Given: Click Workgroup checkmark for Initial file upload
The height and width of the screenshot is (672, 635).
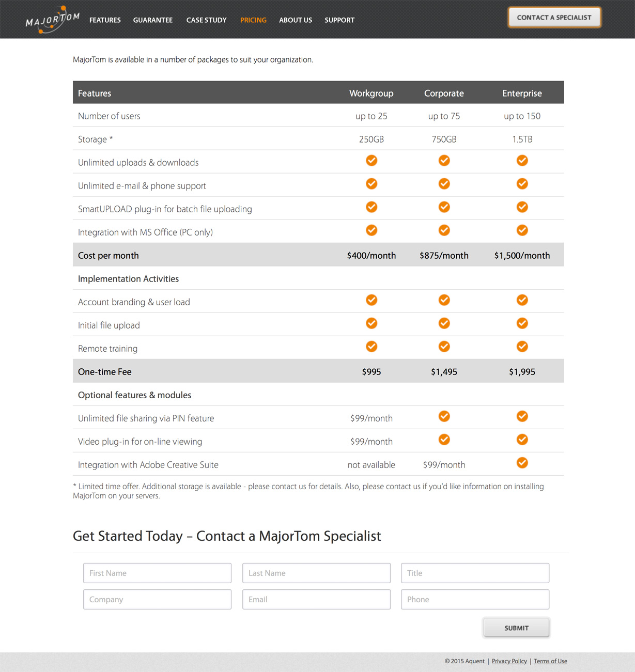Looking at the screenshot, I should [371, 323].
